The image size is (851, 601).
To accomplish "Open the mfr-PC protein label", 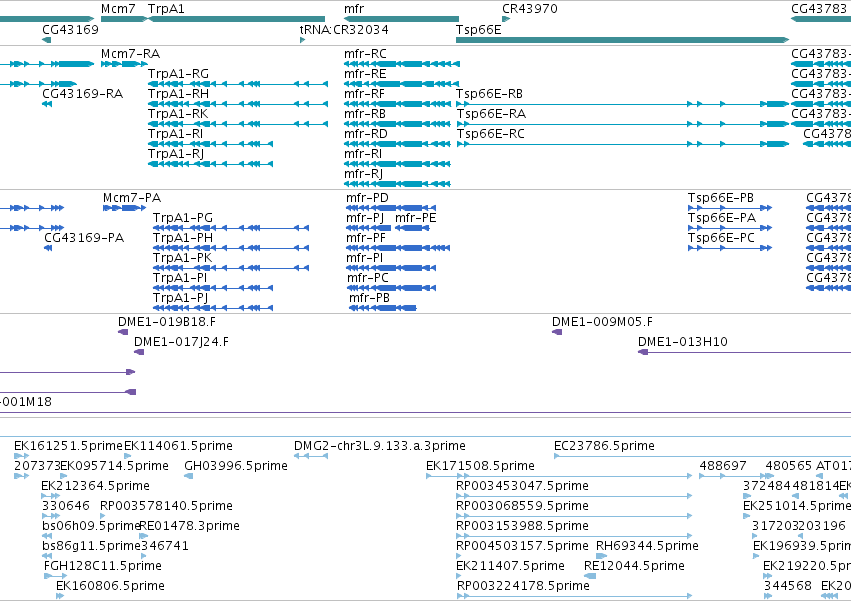I will pyautogui.click(x=368, y=278).
